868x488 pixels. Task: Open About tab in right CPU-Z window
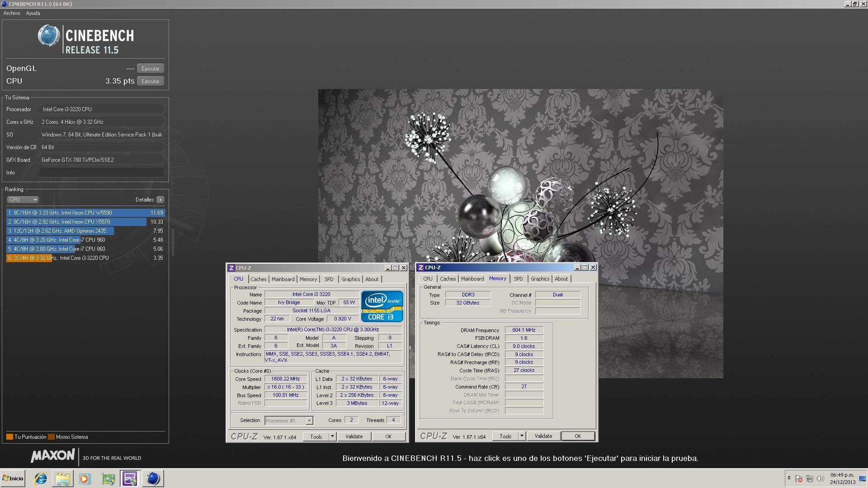(561, 279)
